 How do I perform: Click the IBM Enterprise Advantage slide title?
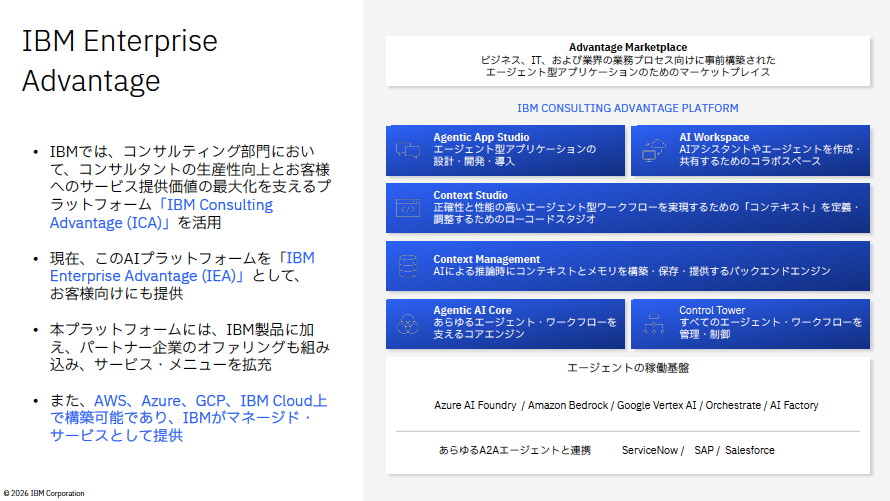[x=120, y=61]
